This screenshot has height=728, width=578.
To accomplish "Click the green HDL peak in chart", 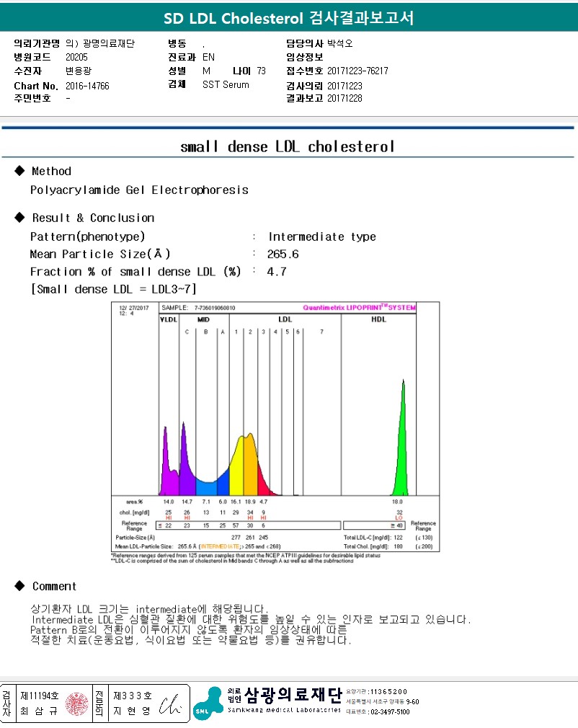I will pyautogui.click(x=401, y=445).
